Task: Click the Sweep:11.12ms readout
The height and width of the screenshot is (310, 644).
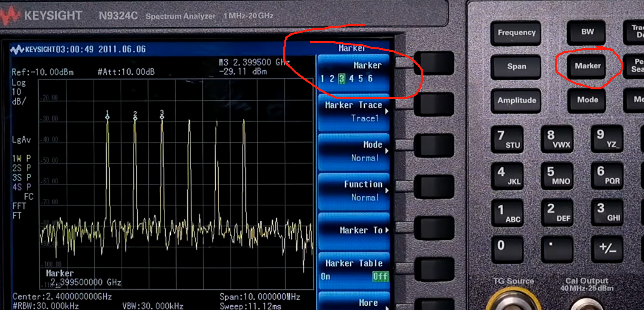Action: click(x=251, y=306)
